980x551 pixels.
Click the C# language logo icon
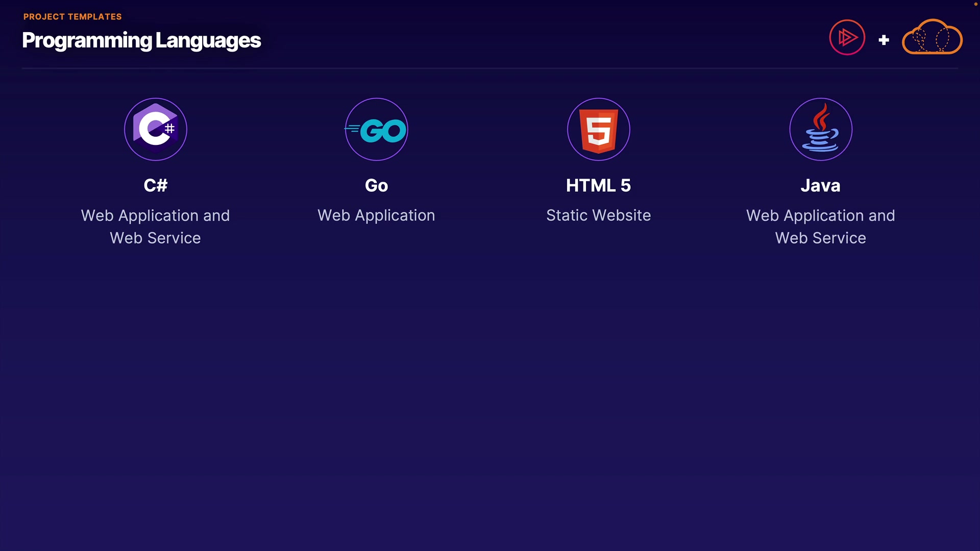(156, 129)
